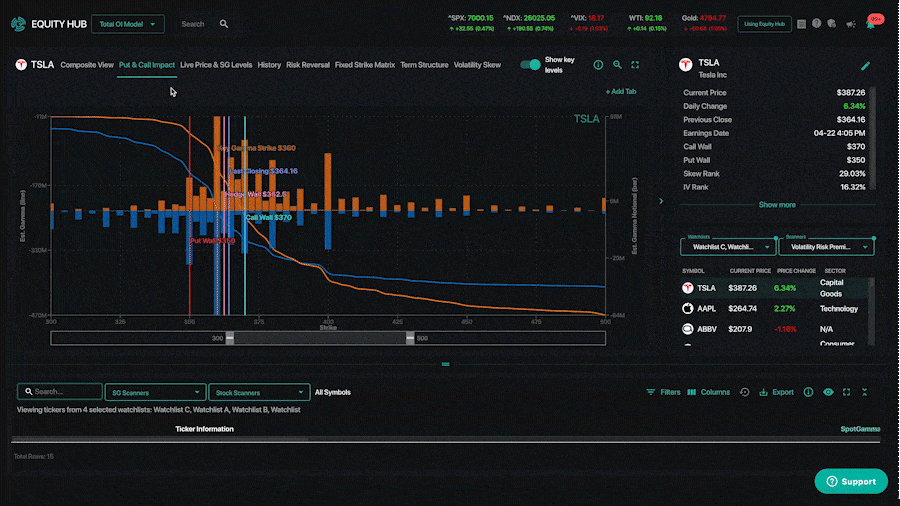Reset table with history arrow icon
The height and width of the screenshot is (506, 900).
coord(744,392)
